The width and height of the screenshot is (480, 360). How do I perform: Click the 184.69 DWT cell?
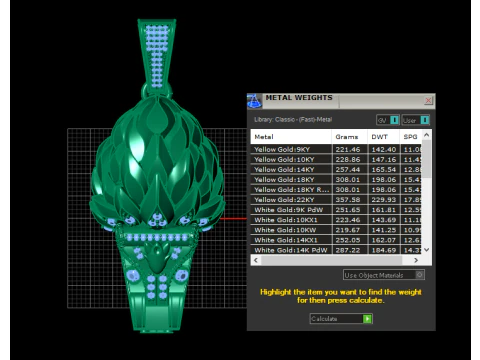pyautogui.click(x=384, y=250)
